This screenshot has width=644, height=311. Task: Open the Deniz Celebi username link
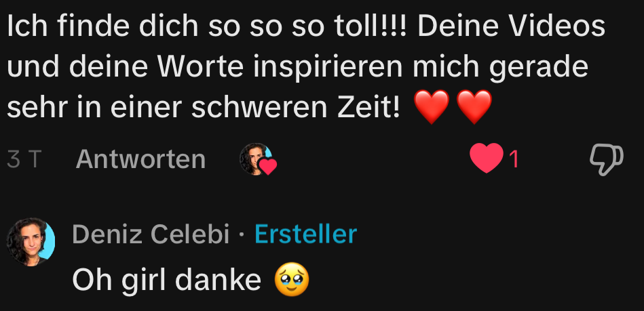151,234
